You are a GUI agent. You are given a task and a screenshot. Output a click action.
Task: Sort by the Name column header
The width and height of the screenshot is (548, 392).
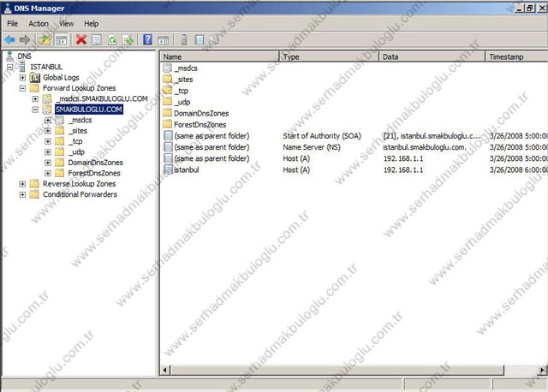(x=220, y=56)
